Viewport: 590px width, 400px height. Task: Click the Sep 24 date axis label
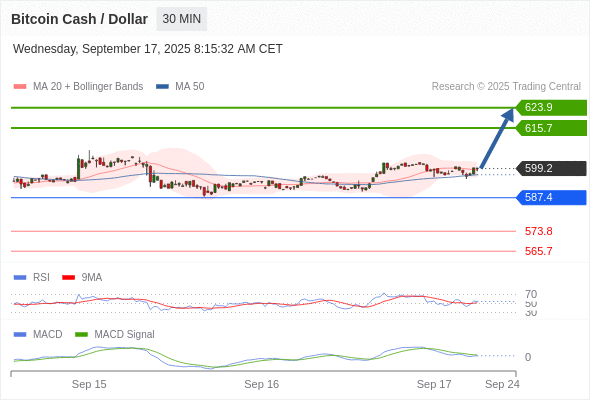[x=502, y=384]
